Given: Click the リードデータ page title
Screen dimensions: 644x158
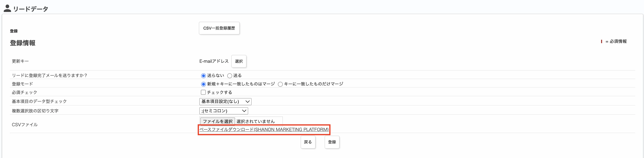Looking at the screenshot, I should pyautogui.click(x=31, y=9).
